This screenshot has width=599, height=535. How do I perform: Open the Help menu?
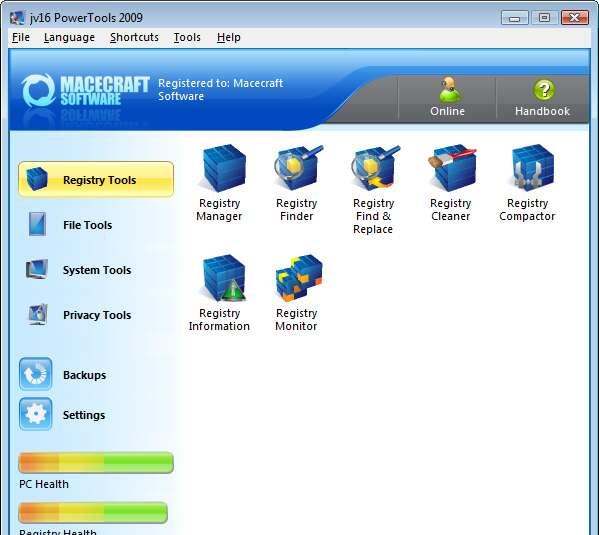[x=228, y=37]
